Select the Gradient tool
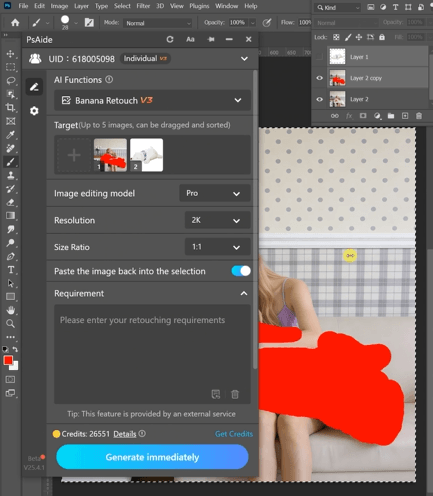Screen dimensions: 433x496 coord(10,216)
